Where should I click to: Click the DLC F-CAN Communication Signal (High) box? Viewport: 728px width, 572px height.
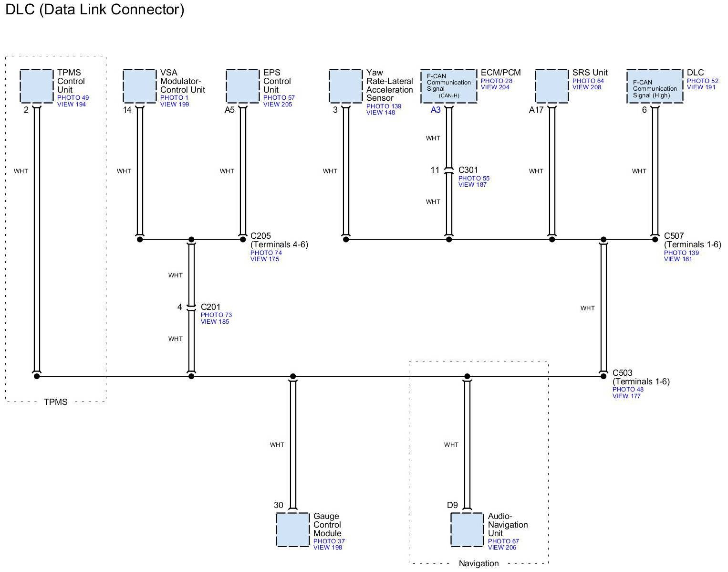point(655,86)
